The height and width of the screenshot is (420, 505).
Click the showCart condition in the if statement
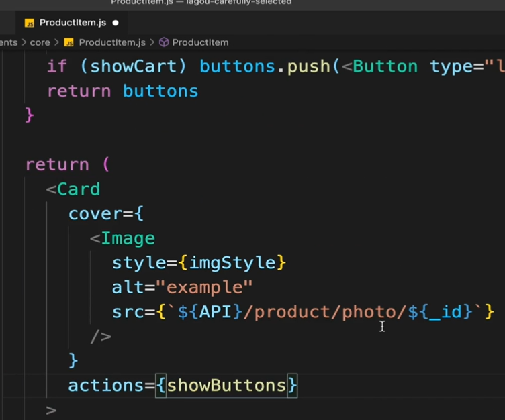coord(134,67)
